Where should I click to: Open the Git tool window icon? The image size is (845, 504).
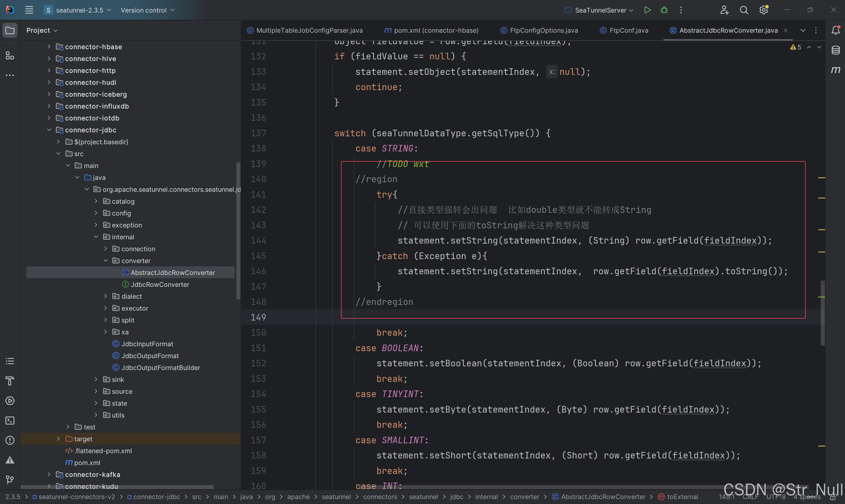pos(10,480)
